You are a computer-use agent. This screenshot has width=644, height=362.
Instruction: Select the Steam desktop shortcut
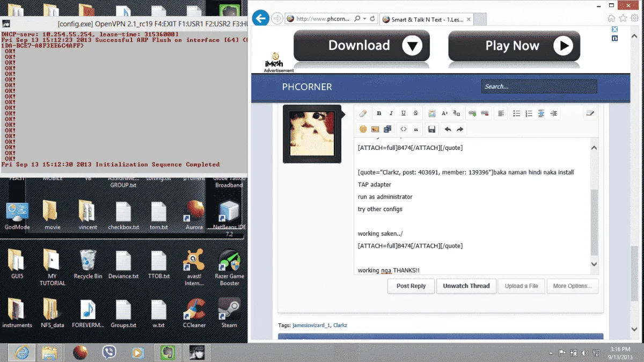(x=229, y=313)
